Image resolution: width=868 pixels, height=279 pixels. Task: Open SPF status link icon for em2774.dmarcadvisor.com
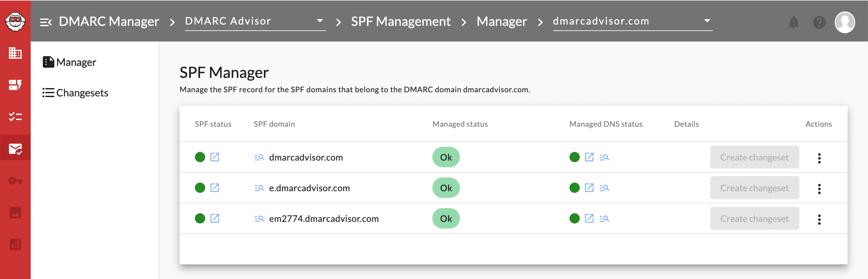point(215,218)
